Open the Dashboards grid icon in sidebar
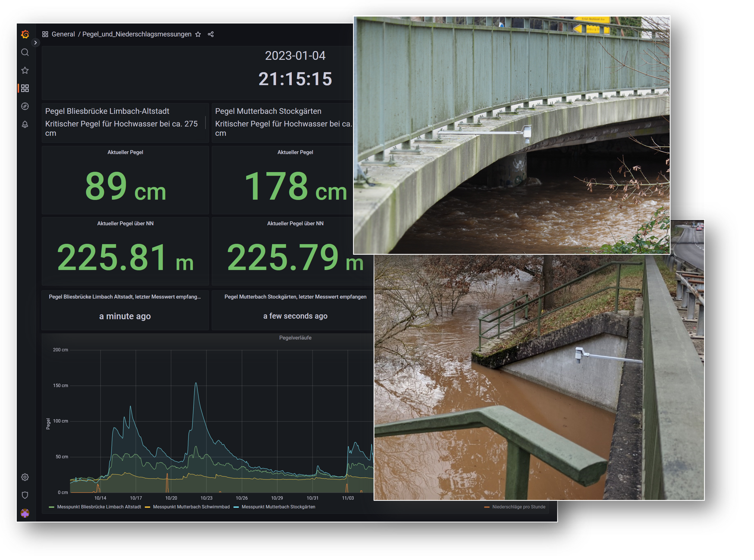This screenshot has width=754, height=560. [x=25, y=88]
